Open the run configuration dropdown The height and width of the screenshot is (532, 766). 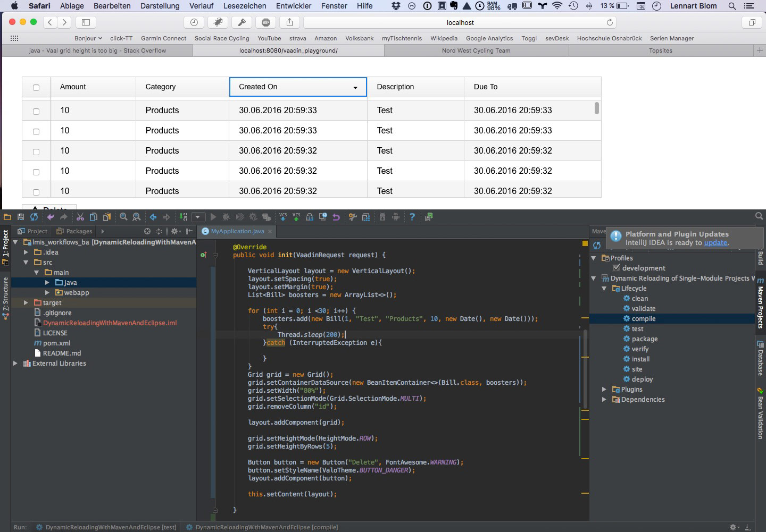click(198, 217)
